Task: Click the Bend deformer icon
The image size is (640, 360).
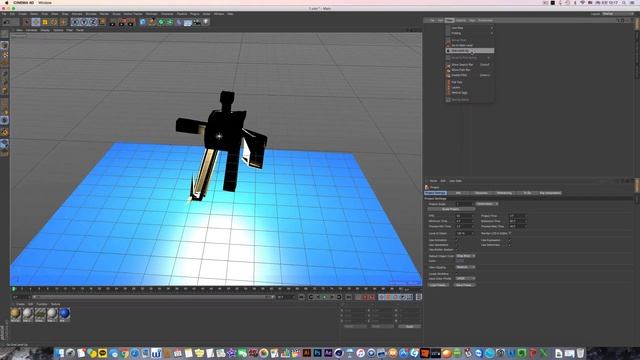Action: 179,22
